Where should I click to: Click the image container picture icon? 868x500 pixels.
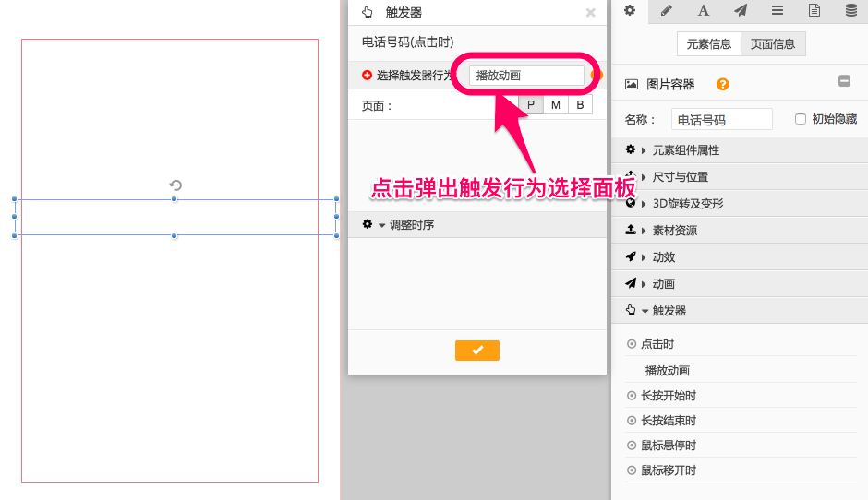tap(631, 84)
